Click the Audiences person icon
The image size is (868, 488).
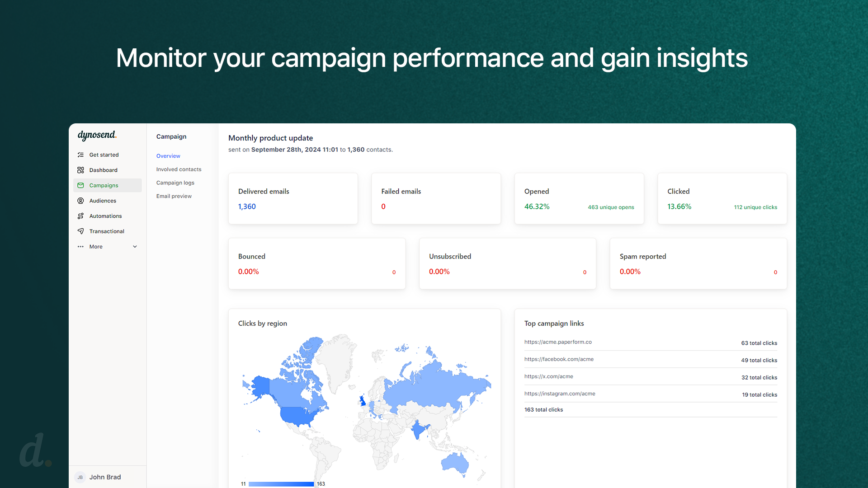tap(80, 201)
